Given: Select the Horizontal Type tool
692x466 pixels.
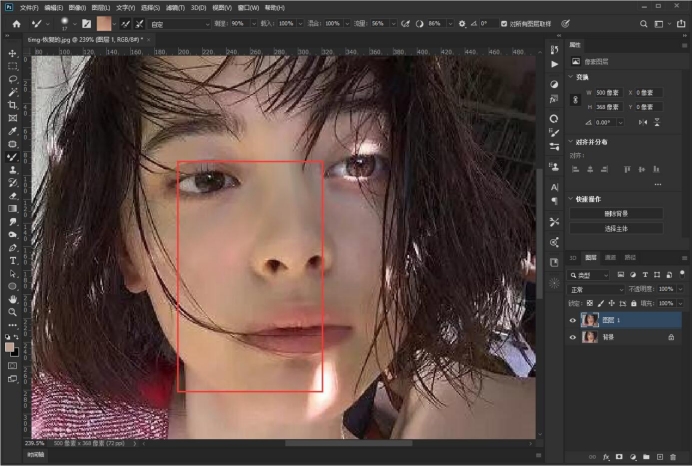Looking at the screenshot, I should 12,261.
